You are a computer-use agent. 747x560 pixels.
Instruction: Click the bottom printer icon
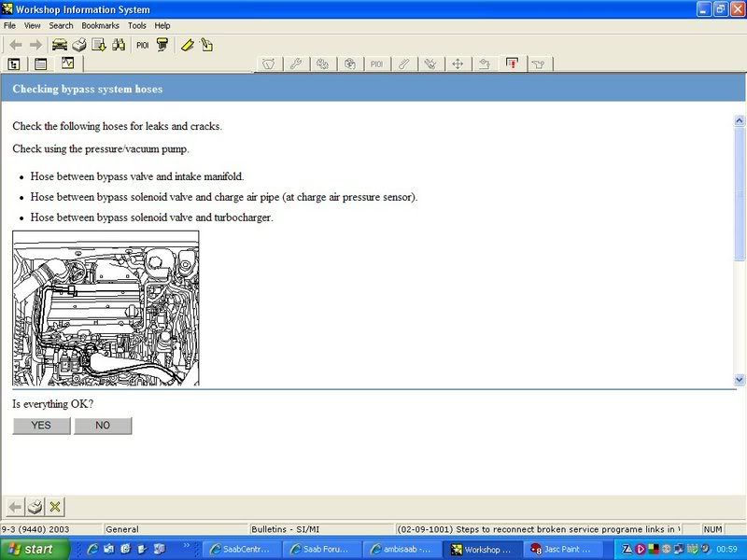(x=35, y=507)
